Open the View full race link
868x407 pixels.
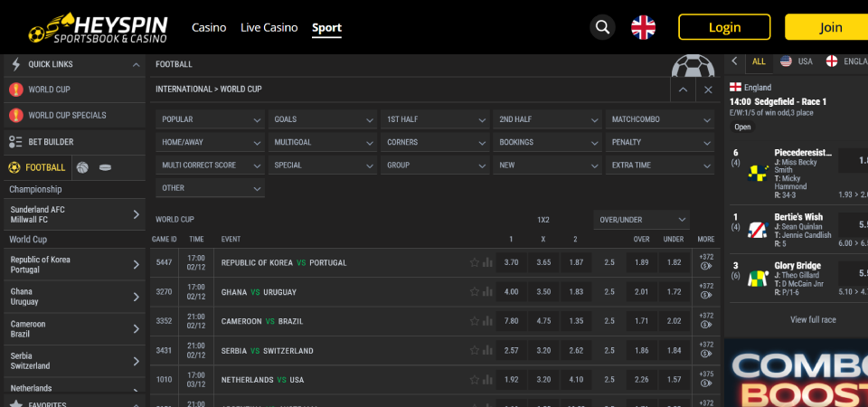coord(813,319)
